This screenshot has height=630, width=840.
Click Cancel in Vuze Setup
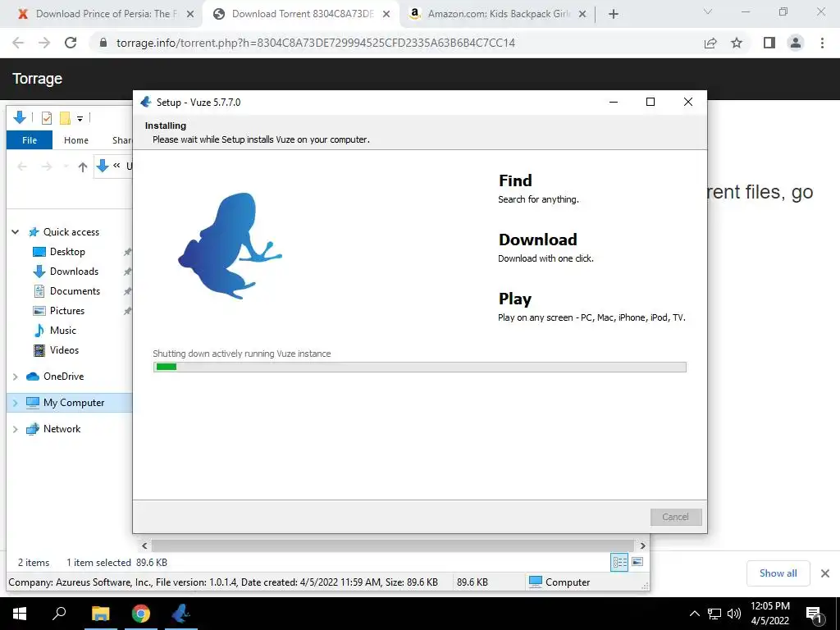coord(676,517)
